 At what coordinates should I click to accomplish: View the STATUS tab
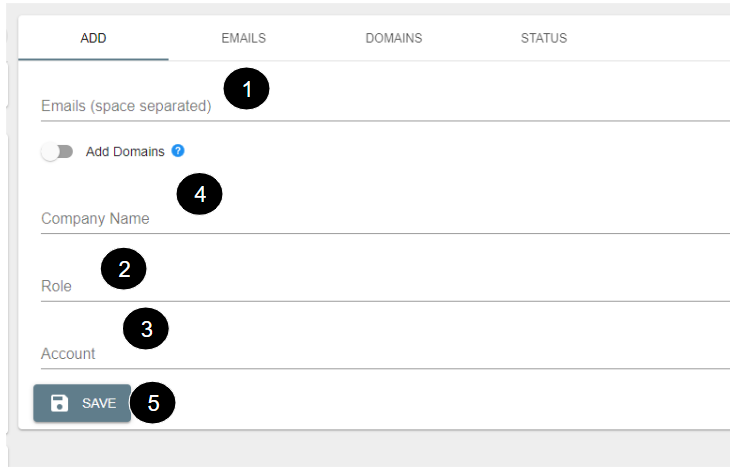543,39
